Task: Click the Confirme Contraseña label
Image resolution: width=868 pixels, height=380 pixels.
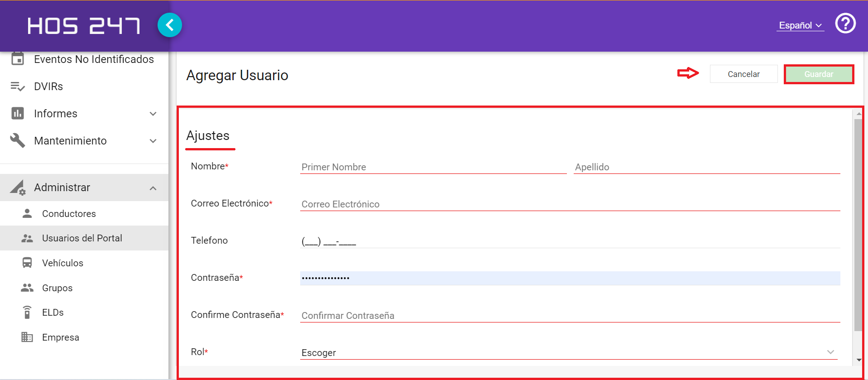Action: pos(237,315)
